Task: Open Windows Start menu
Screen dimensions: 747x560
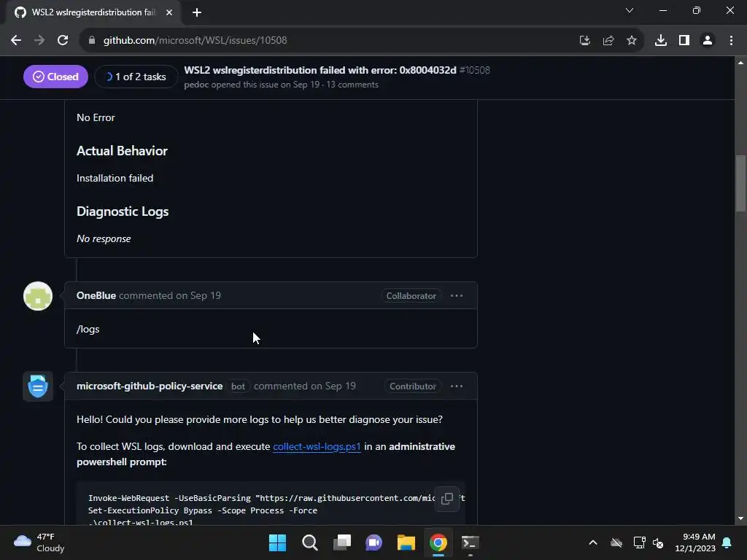Action: click(x=277, y=542)
